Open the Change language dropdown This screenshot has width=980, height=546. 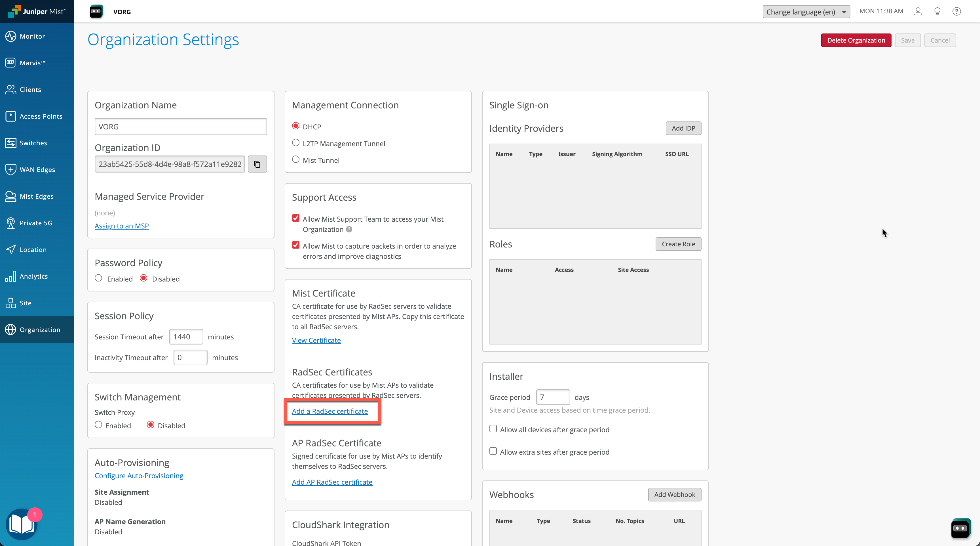(806, 12)
